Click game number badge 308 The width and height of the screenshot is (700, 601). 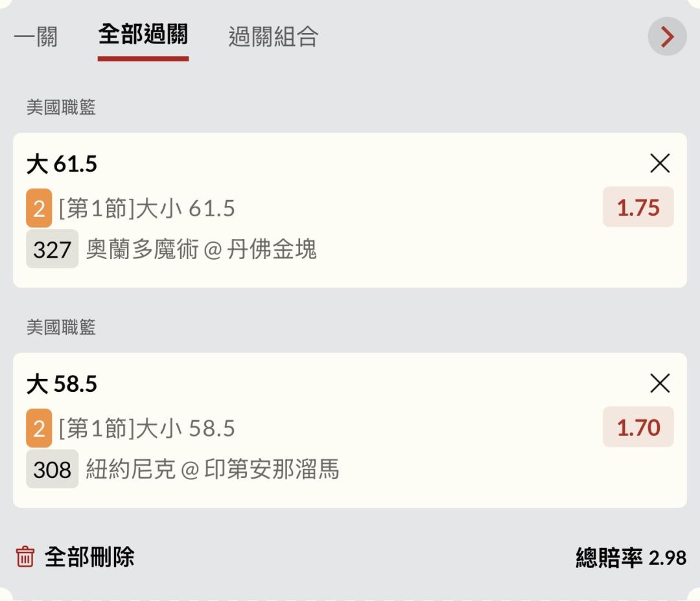click(x=52, y=470)
